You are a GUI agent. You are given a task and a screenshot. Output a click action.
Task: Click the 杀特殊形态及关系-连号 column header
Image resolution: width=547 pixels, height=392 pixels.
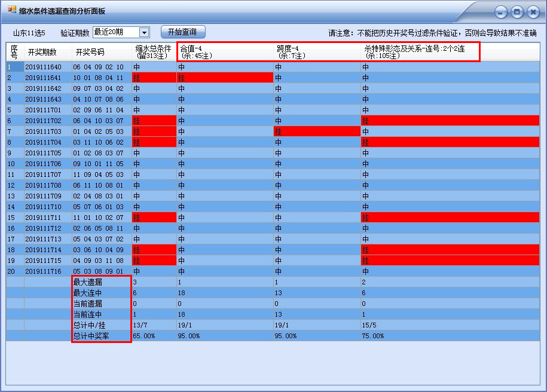coord(418,52)
